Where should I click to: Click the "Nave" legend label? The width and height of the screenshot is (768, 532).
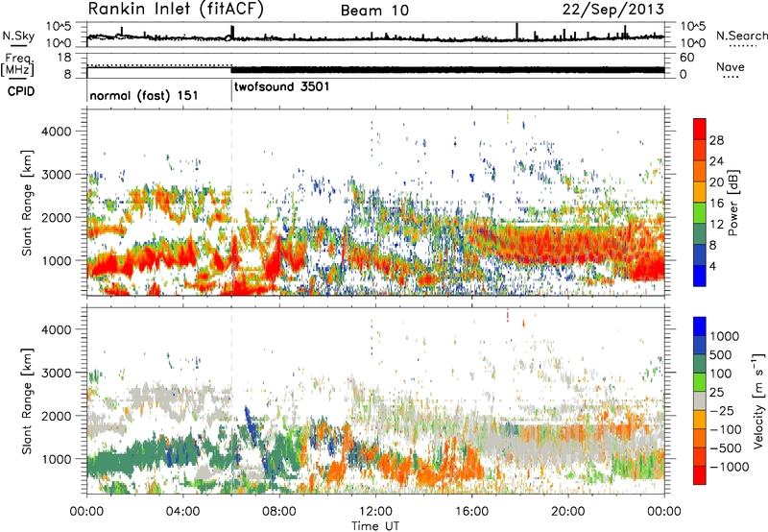click(731, 67)
